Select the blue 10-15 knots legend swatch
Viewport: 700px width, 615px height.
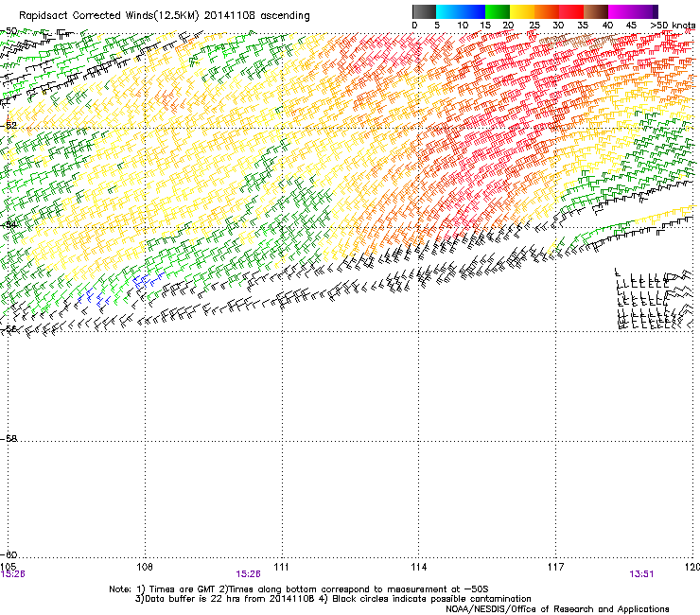473,11
